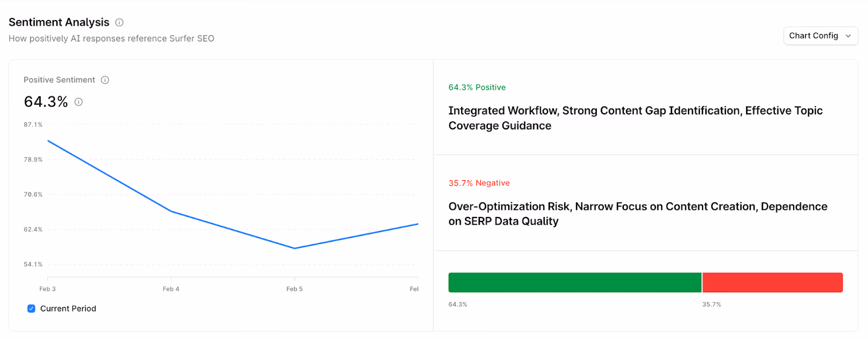Image resolution: width=868 pixels, height=339 pixels.
Task: Click the red negative segment of sentiment bar
Action: click(x=773, y=283)
